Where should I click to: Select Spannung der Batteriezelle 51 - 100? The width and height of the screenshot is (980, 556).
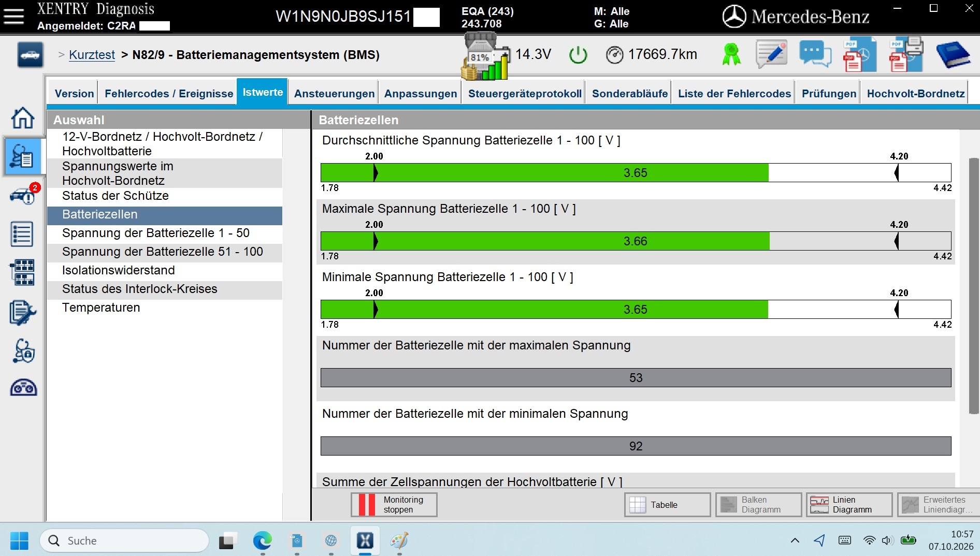point(165,252)
